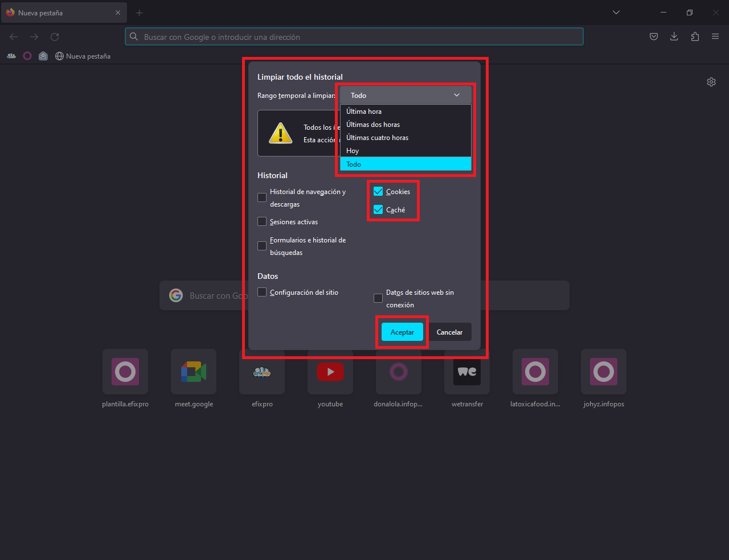This screenshot has height=560, width=729.
Task: Click the Nueva pestaña bookmark item
Action: (83, 56)
